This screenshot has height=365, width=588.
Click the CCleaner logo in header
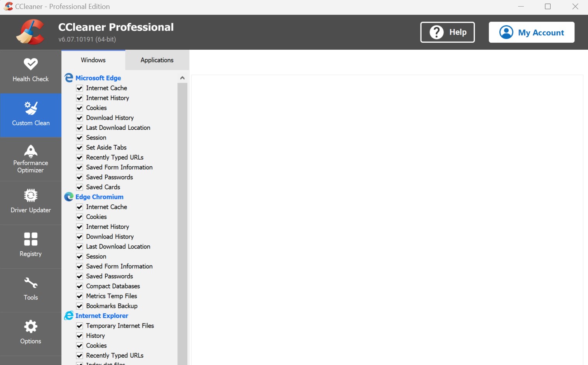pyautogui.click(x=30, y=32)
